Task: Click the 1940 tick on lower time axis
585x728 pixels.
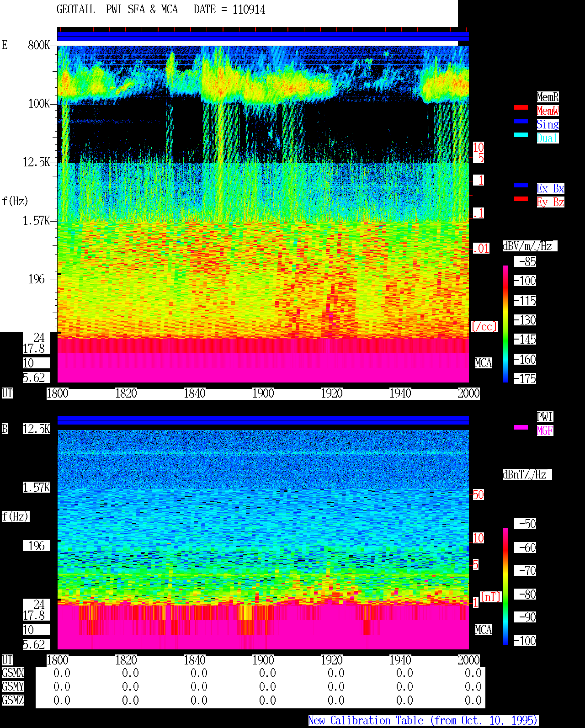Action: pyautogui.click(x=400, y=660)
